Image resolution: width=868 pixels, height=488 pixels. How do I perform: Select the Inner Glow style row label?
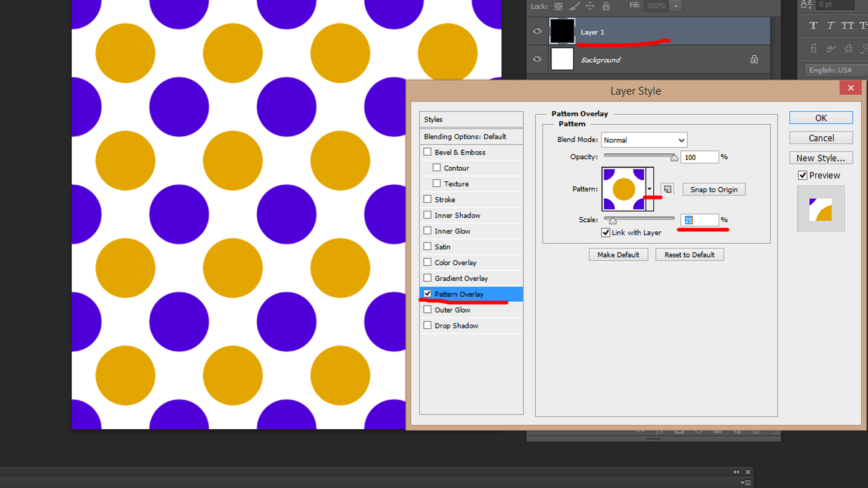pyautogui.click(x=453, y=231)
